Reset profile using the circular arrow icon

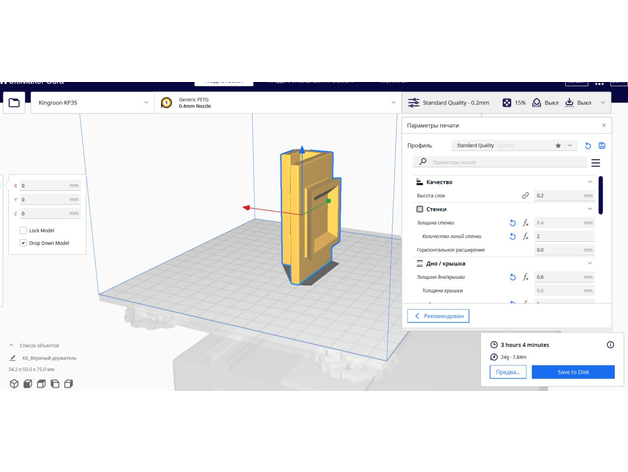pyautogui.click(x=588, y=146)
